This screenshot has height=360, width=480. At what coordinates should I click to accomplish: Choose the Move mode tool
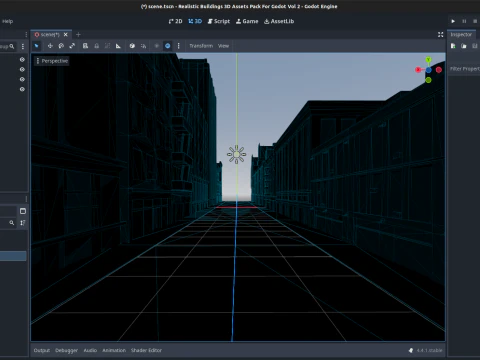pyautogui.click(x=50, y=46)
